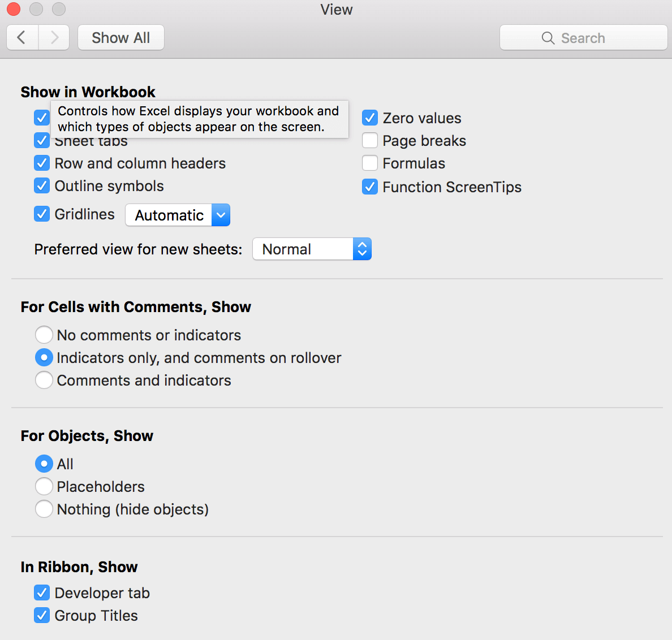Uncheck the Developer tab checkbox
Screen dimensions: 672x640
pyautogui.click(x=42, y=593)
